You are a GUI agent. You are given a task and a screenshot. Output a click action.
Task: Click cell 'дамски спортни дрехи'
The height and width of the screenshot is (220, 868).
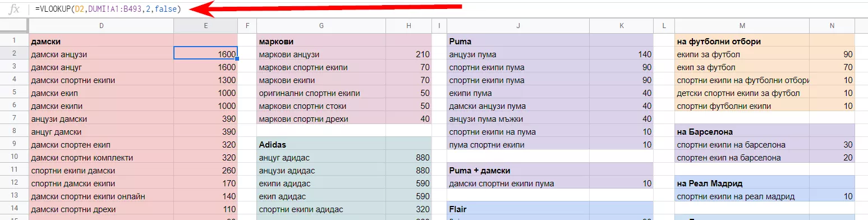coord(101,209)
